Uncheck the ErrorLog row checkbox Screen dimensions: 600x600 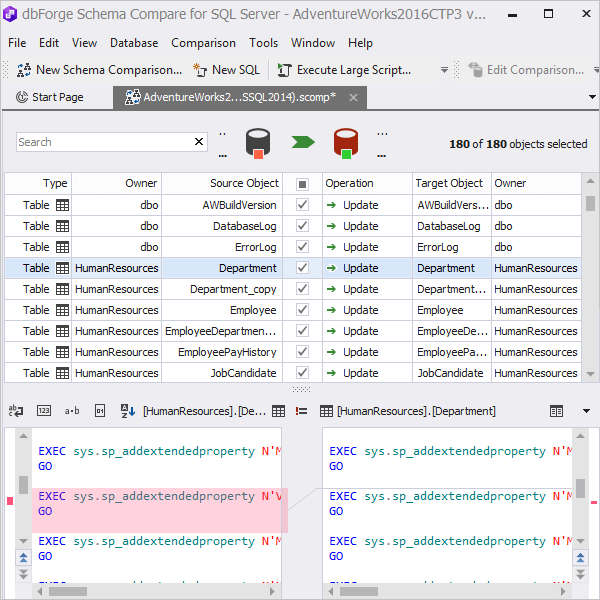[x=302, y=247]
